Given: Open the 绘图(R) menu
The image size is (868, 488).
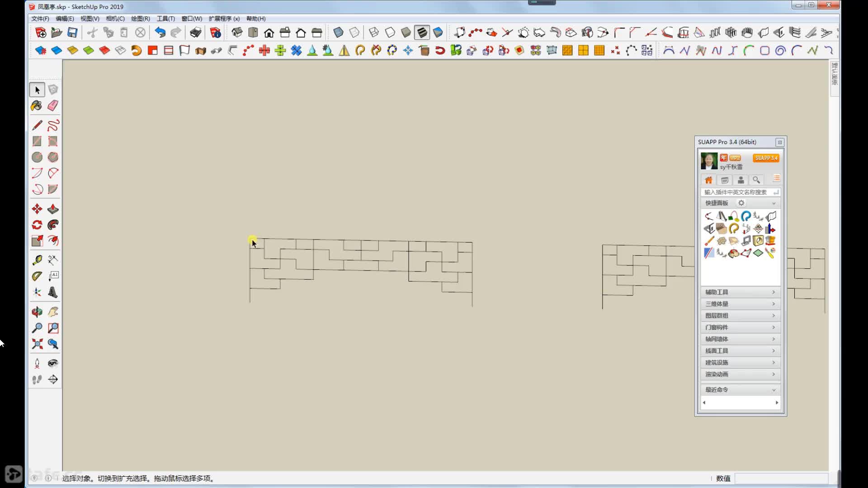Looking at the screenshot, I should [141, 19].
